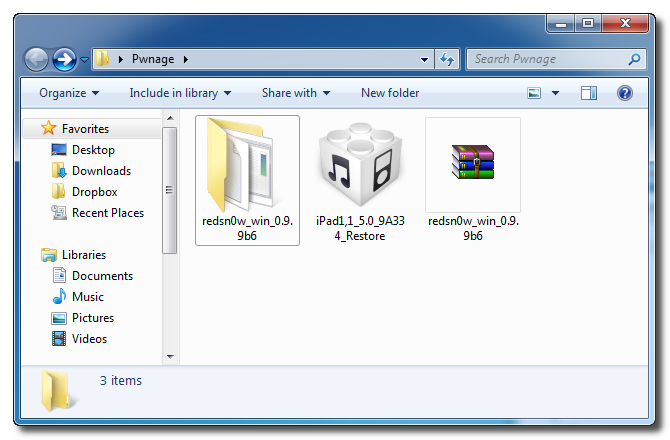
Task: Click the Music note icon
Action: tap(59, 296)
